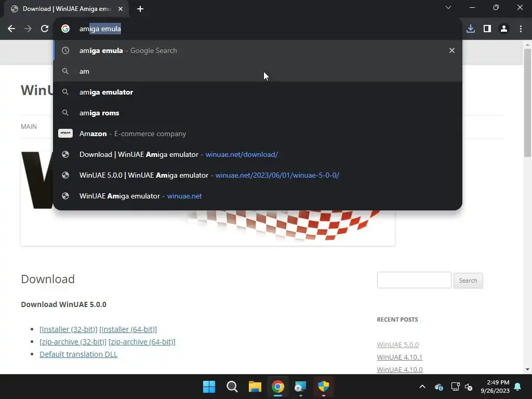Screen dimensions: 532x399
Task: Open the WinUAE 5.0.0 page suggestion
Action: coord(258,175)
